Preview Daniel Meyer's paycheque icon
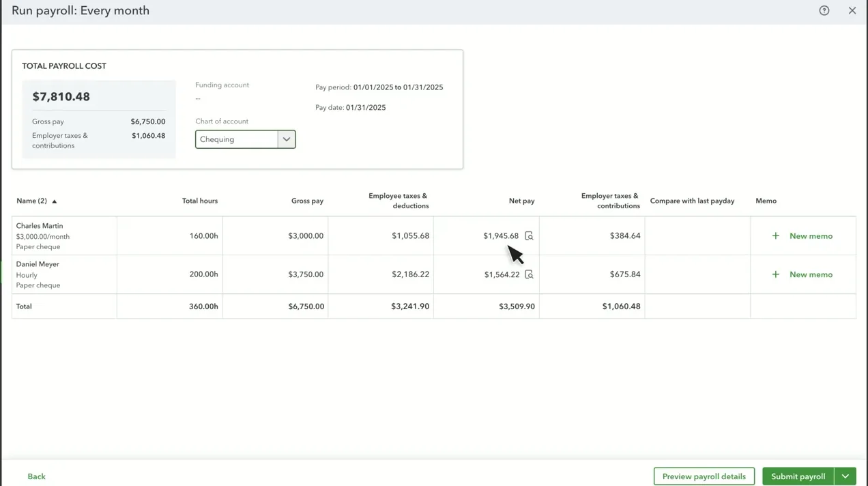Viewport: 868px width, 486px height. [529, 274]
